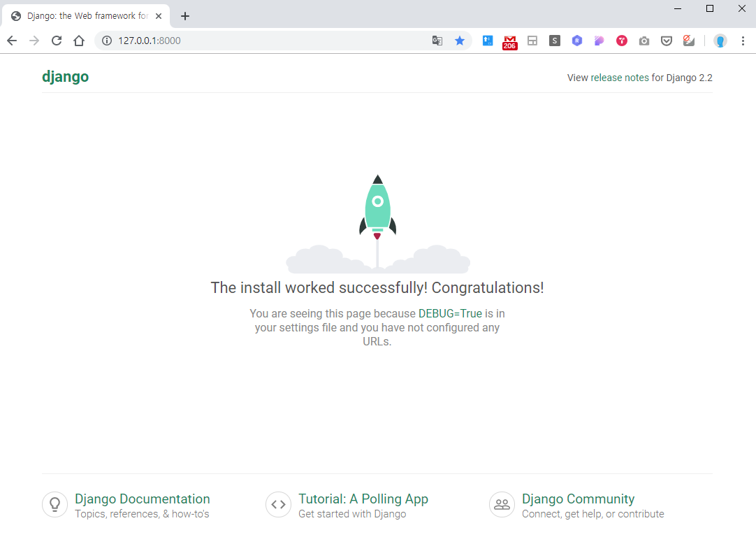Click 'Connect, get help, or contribute' text
Screen dimensions: 756x537
click(593, 514)
